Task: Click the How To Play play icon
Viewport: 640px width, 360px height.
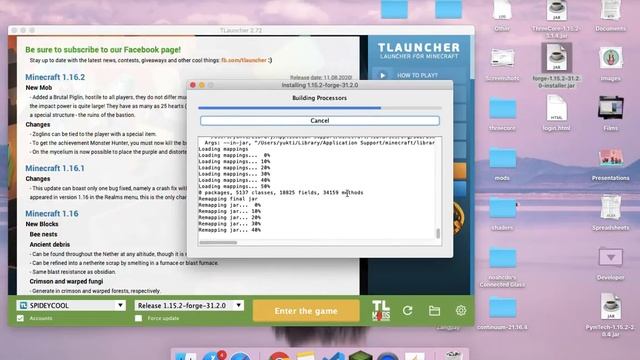Action: pos(382,76)
